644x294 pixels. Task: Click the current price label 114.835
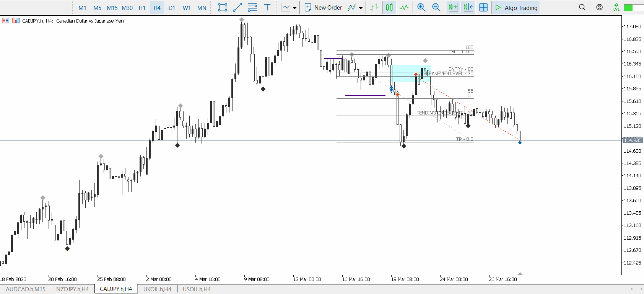pyautogui.click(x=633, y=140)
